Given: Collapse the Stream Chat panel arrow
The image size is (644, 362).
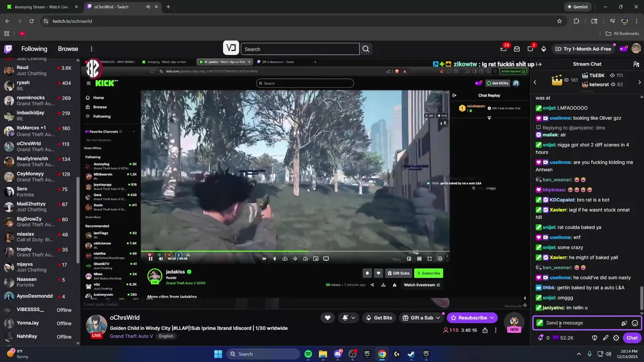Looking at the screenshot, I should [538, 64].
